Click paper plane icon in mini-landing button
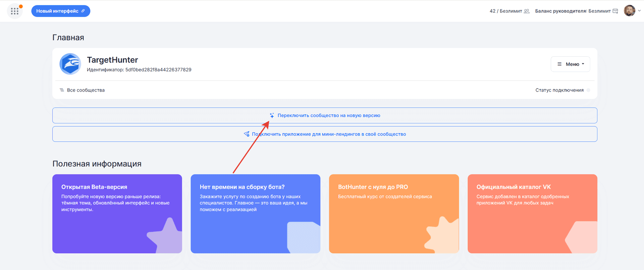Image resolution: width=644 pixels, height=270 pixels. tap(247, 134)
